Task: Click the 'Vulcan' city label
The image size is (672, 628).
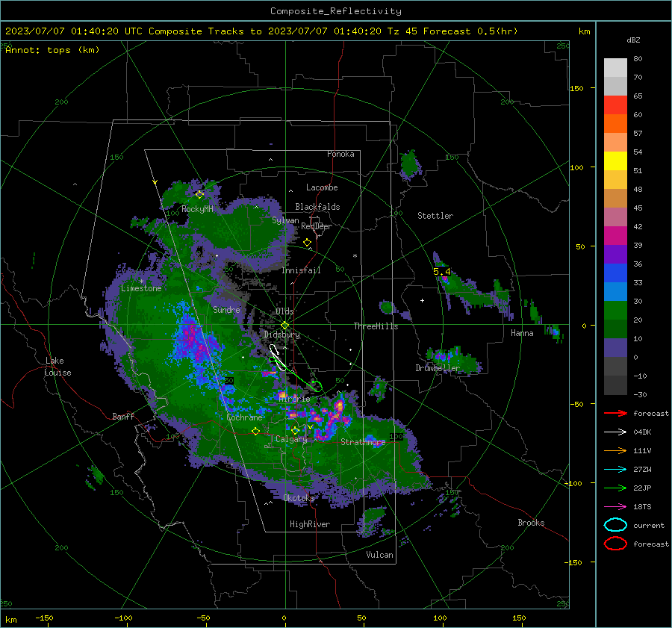Action: click(380, 555)
